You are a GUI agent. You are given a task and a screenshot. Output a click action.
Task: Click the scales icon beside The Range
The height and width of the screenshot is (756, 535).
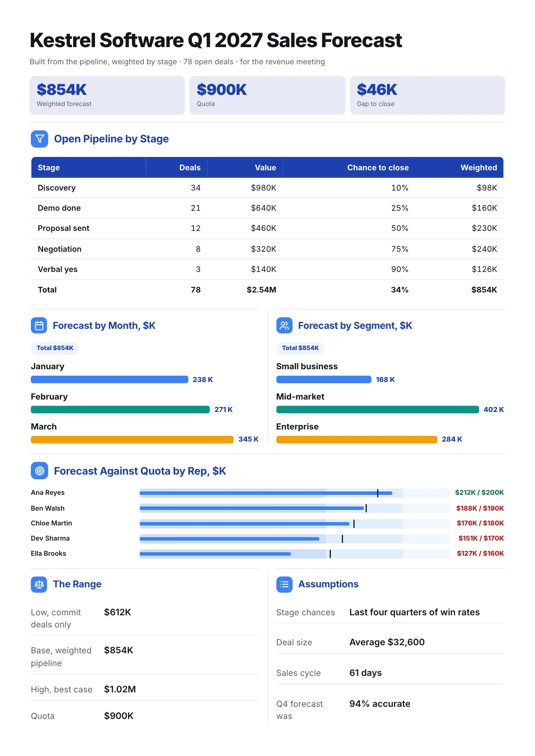point(39,584)
